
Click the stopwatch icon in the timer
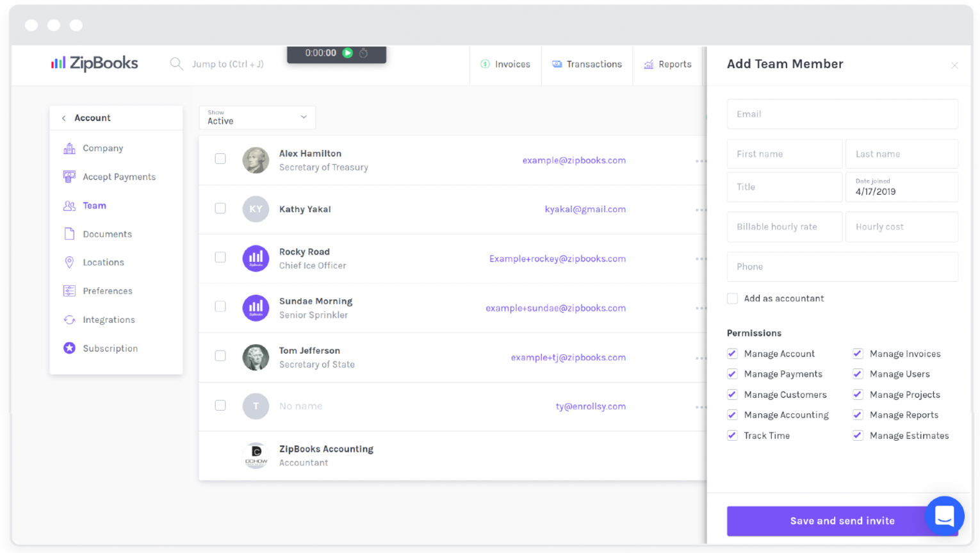click(364, 53)
